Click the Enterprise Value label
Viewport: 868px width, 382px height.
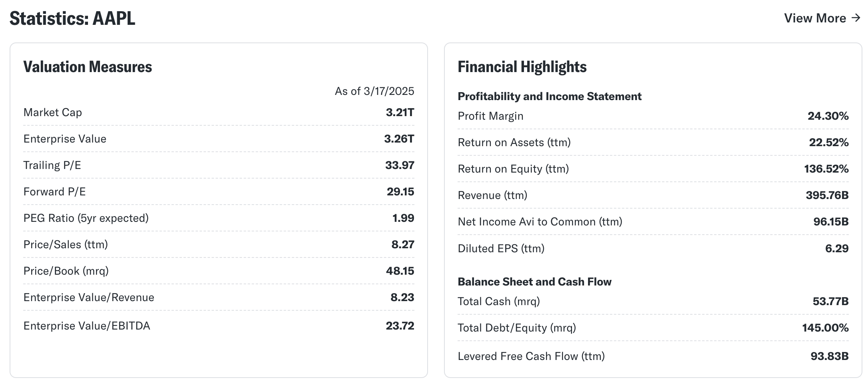pyautogui.click(x=65, y=139)
